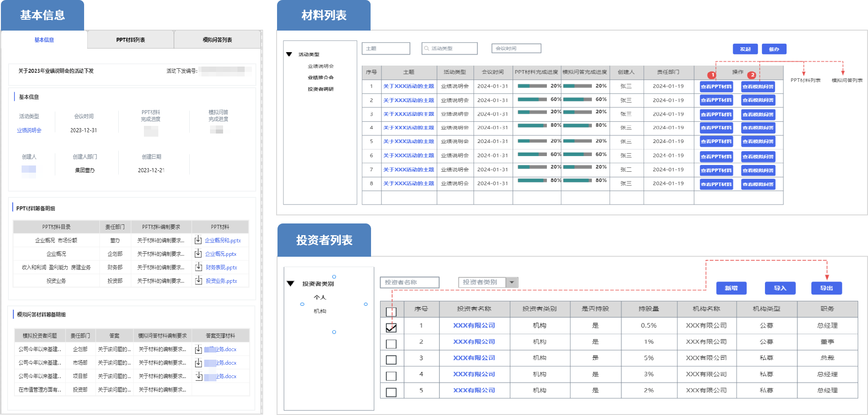Click the PPT progress bar in material row 2

coord(532,99)
